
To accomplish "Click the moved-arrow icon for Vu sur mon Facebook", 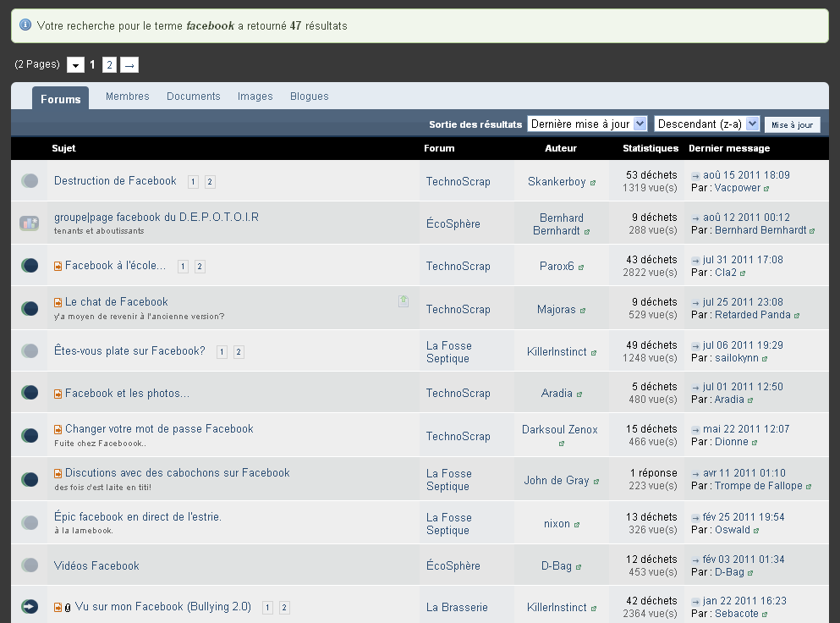I will pyautogui.click(x=30, y=606).
